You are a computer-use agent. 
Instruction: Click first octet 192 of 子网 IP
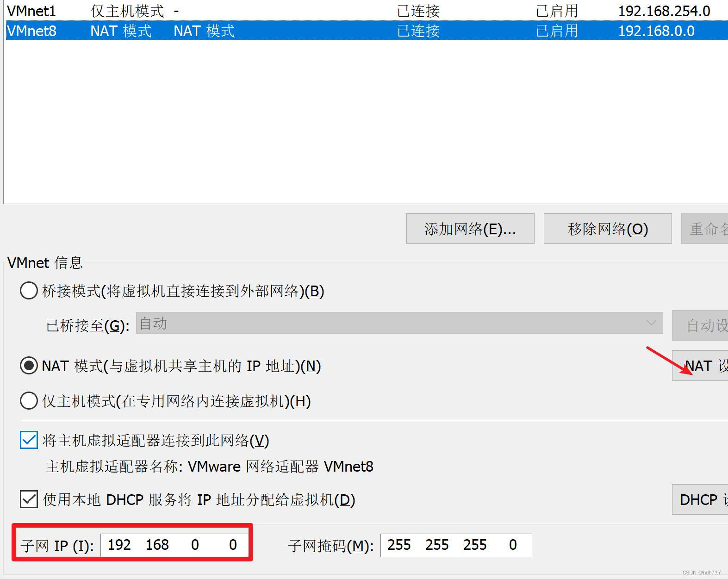pyautogui.click(x=119, y=545)
